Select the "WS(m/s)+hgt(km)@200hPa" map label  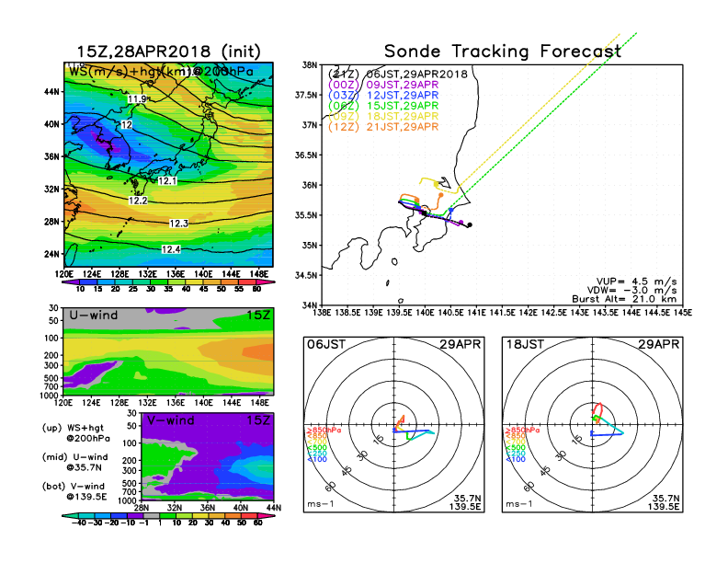pyautogui.click(x=161, y=72)
